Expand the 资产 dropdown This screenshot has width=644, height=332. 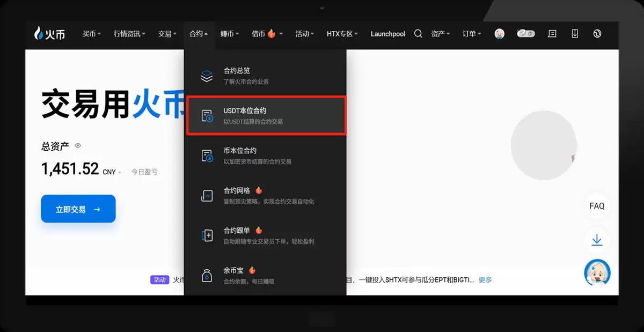click(x=440, y=33)
